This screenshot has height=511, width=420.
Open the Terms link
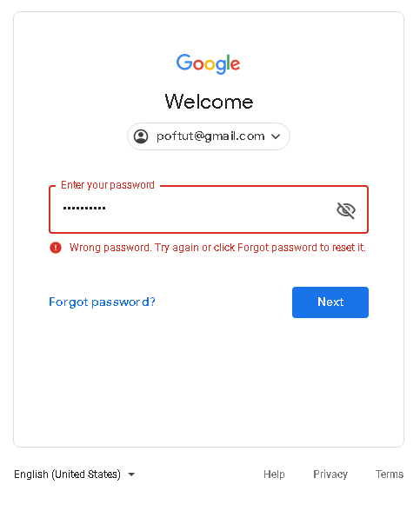(x=390, y=474)
